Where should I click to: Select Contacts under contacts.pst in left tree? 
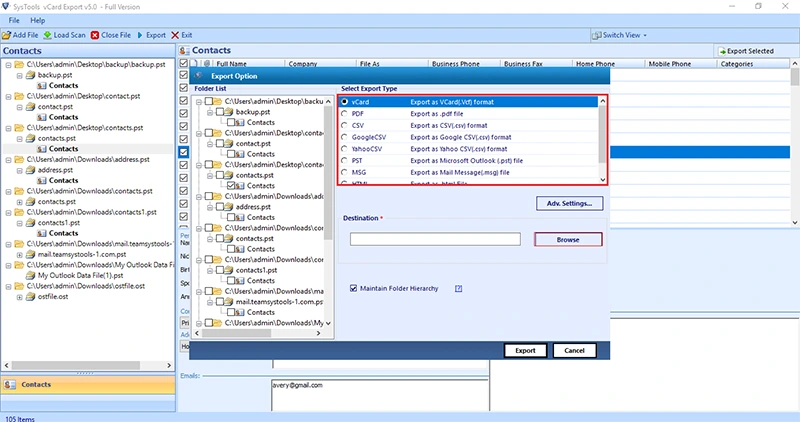click(63, 148)
